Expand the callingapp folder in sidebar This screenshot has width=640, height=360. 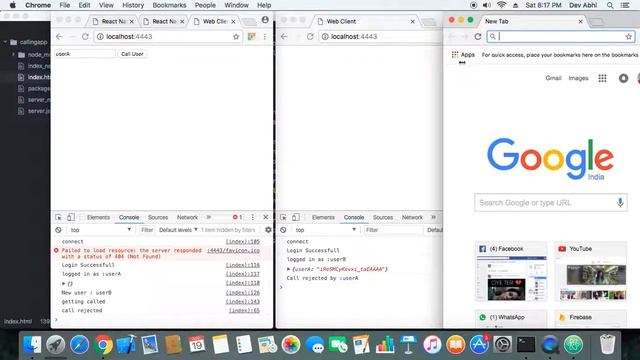(5, 42)
